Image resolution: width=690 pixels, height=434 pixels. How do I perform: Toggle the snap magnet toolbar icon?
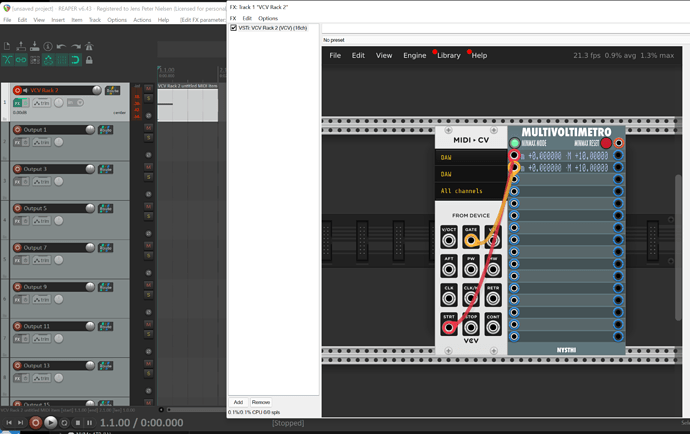tap(75, 60)
